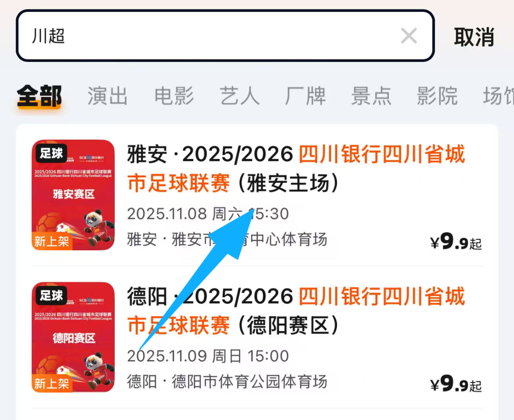The width and height of the screenshot is (514, 420).
Task: Tap 足球 badge on 雅安 poster
Action: tap(51, 153)
